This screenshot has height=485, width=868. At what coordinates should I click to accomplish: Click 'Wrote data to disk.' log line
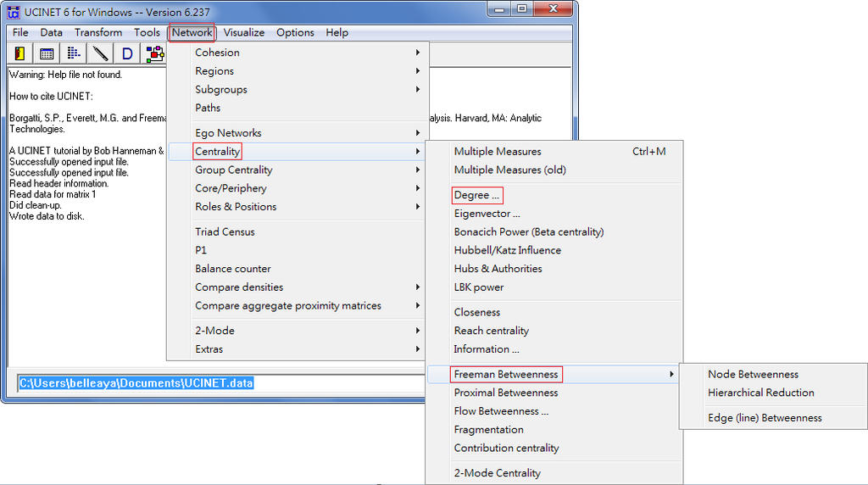click(x=47, y=216)
